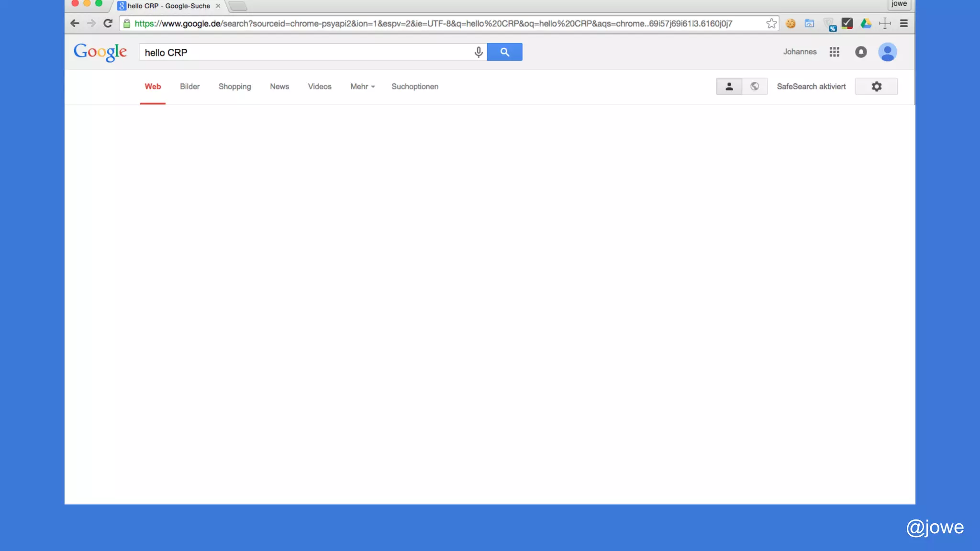
Task: Click in the hello CRP search box
Action: [306, 52]
